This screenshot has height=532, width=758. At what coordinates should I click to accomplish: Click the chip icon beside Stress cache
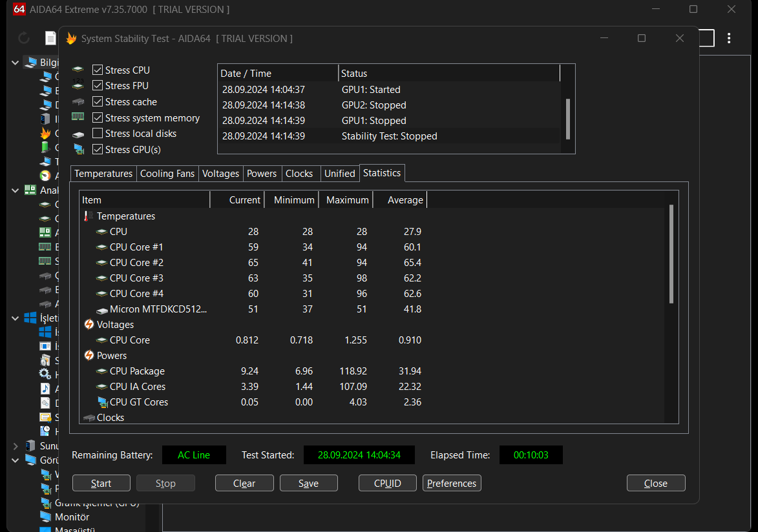click(x=78, y=102)
